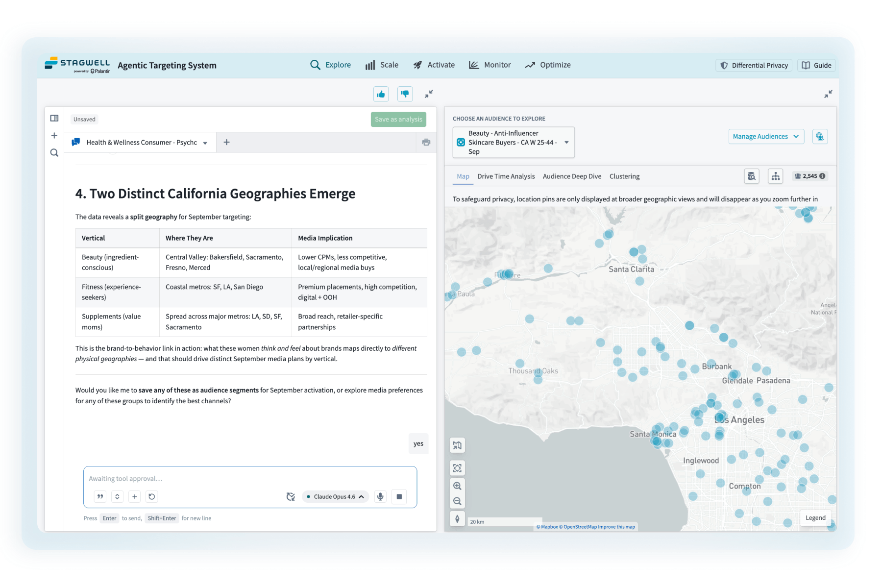Click the Mapbox attribution link
Screen dimensions: 882x588
click(x=547, y=527)
